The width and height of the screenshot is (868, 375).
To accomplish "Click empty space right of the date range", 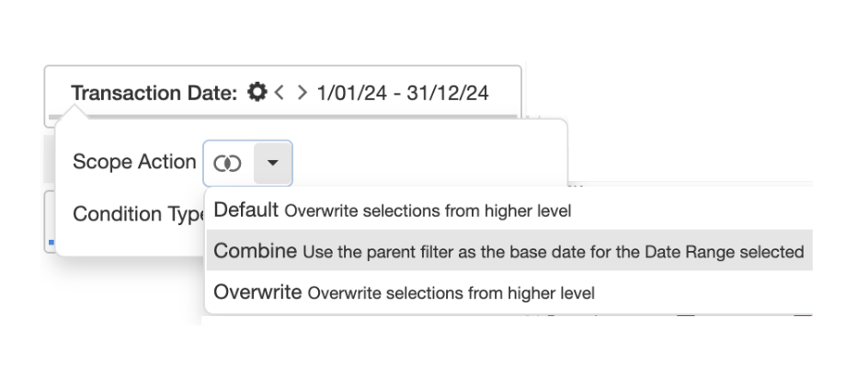I will 504,93.
